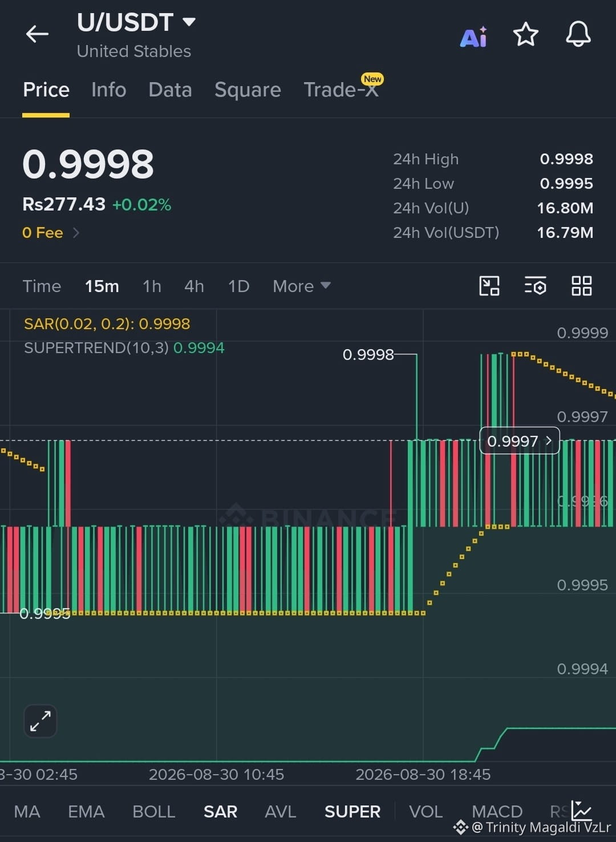This screenshot has width=616, height=842.
Task: Toggle the EMA indicator
Action: 86,811
